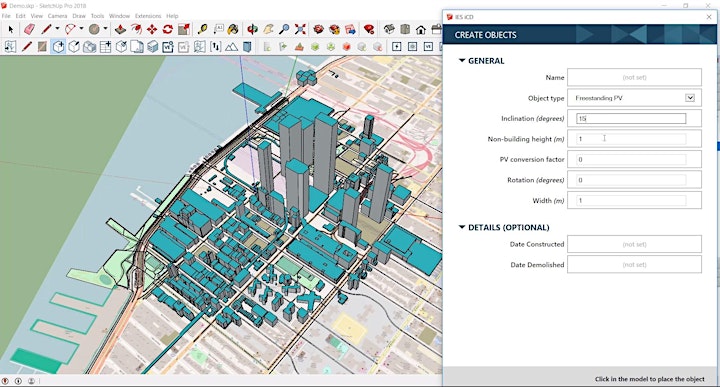This screenshot has height=387, width=720.
Task: Activate the Move tool with red arrows
Action: [152, 29]
